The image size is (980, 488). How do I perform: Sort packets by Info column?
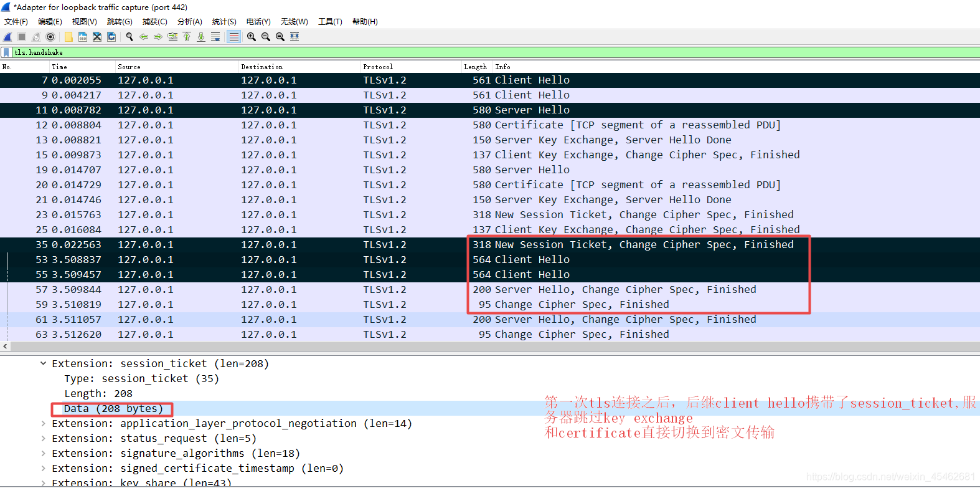pyautogui.click(x=737, y=67)
